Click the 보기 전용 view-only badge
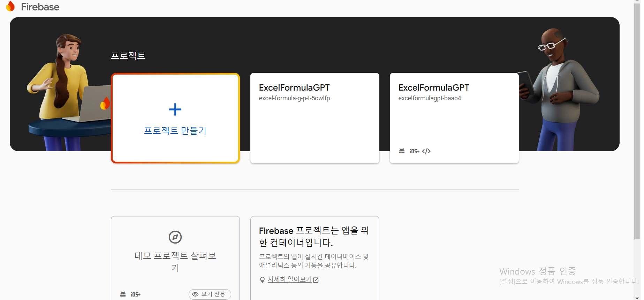 coord(210,294)
